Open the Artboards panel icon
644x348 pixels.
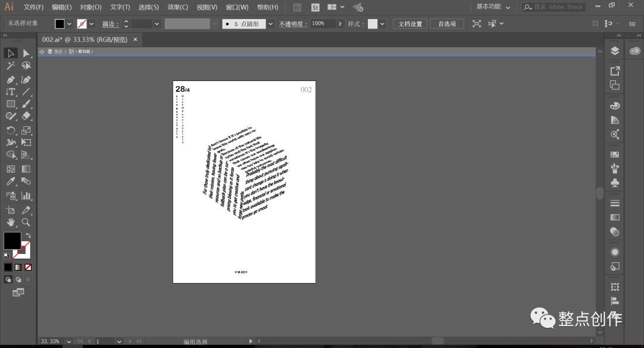point(615,85)
